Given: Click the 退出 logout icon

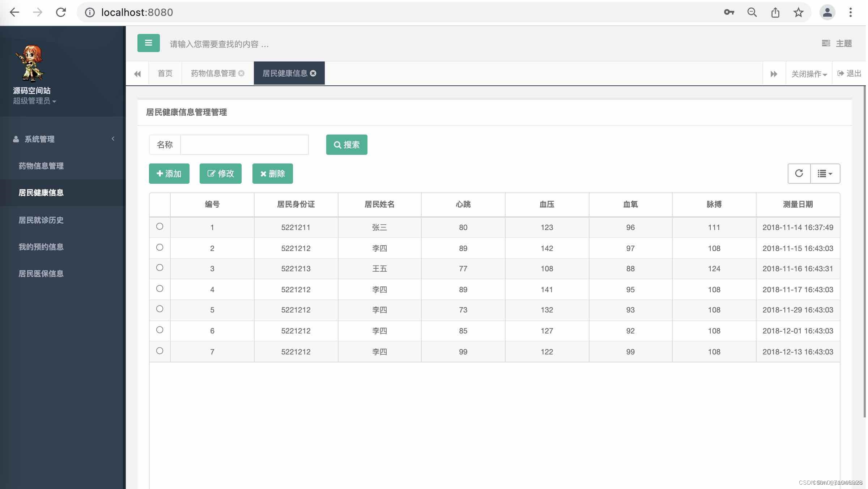Looking at the screenshot, I should tap(849, 73).
